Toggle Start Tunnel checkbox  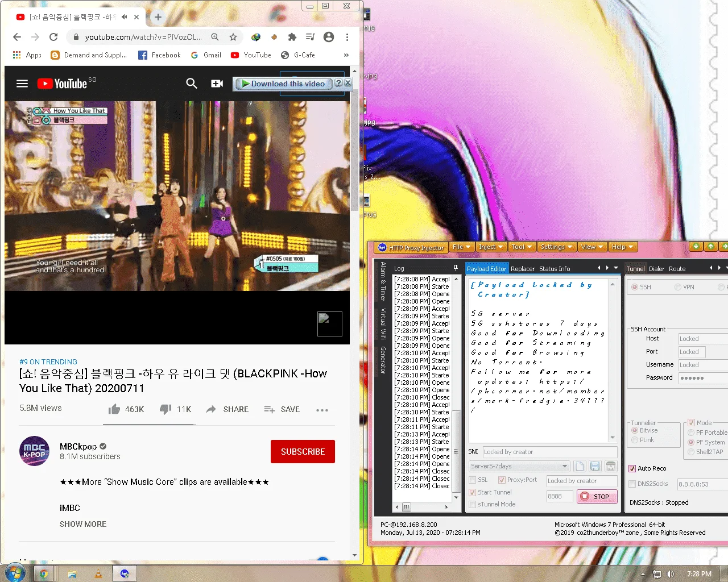pos(472,492)
